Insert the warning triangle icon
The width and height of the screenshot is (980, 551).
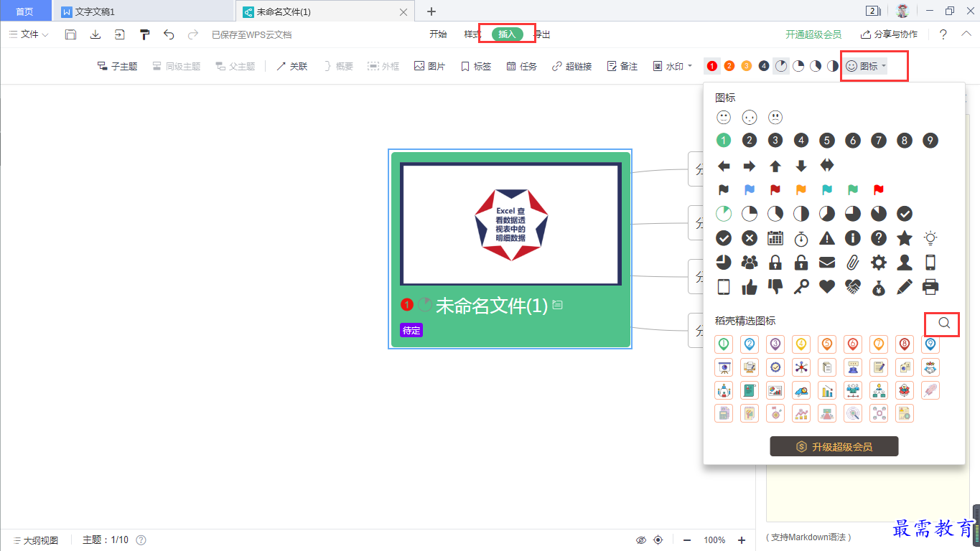[x=827, y=238]
